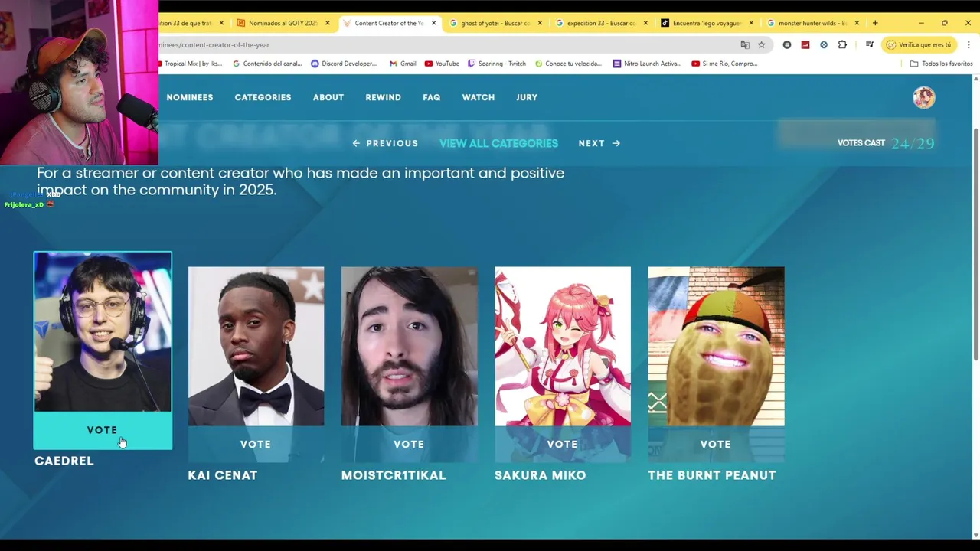Image resolution: width=980 pixels, height=551 pixels.
Task: Open Gmail bookmark
Action: click(x=403, y=64)
